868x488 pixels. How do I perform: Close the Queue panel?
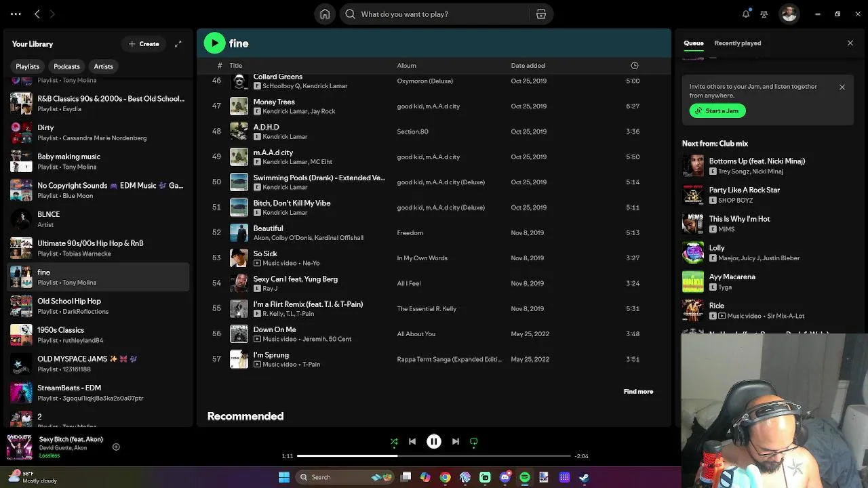click(850, 43)
